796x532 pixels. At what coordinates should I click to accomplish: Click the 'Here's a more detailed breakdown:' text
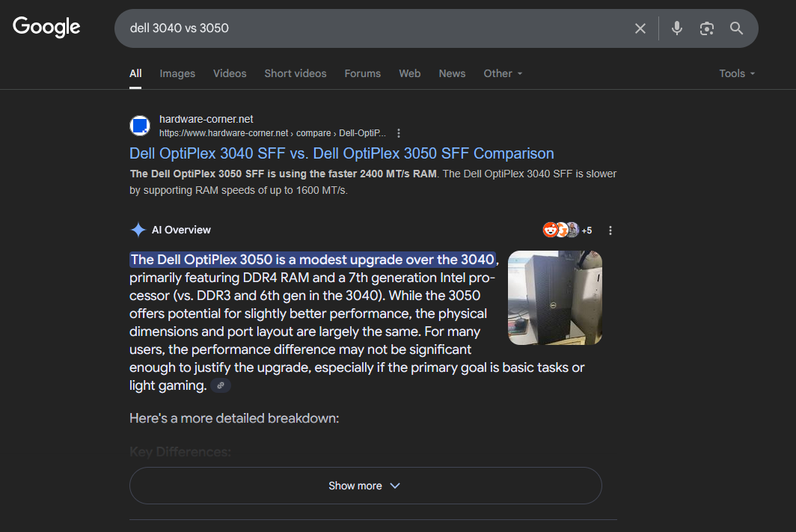pyautogui.click(x=234, y=418)
